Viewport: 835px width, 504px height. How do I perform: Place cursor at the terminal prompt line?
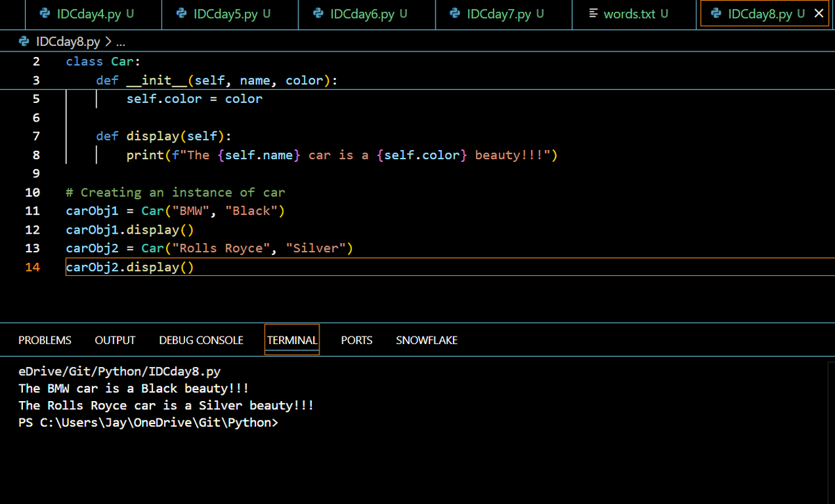148,422
